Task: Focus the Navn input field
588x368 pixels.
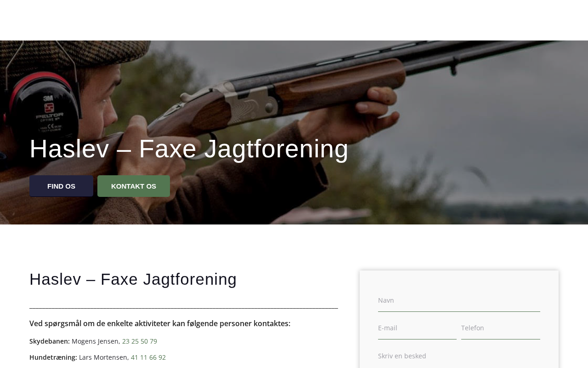Action: click(x=459, y=300)
